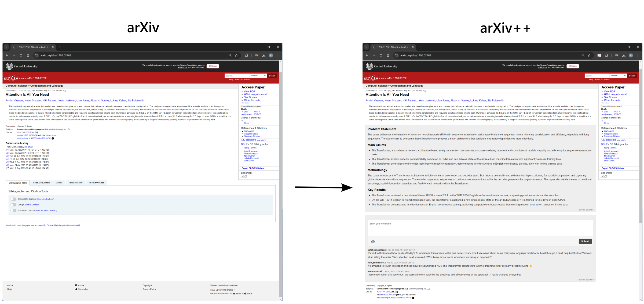Reload the page in the left arXiv window
This screenshot has width=644, height=304.
21,55
